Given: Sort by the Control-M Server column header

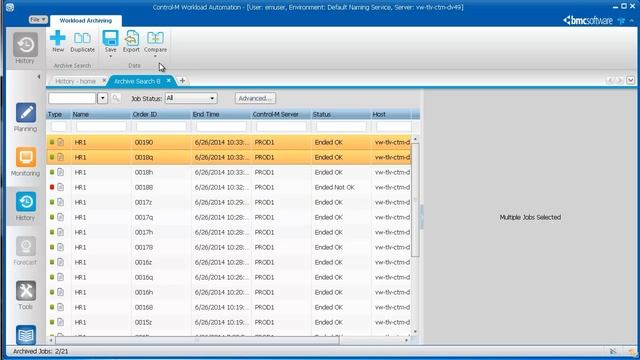Looking at the screenshot, I should 281,114.
